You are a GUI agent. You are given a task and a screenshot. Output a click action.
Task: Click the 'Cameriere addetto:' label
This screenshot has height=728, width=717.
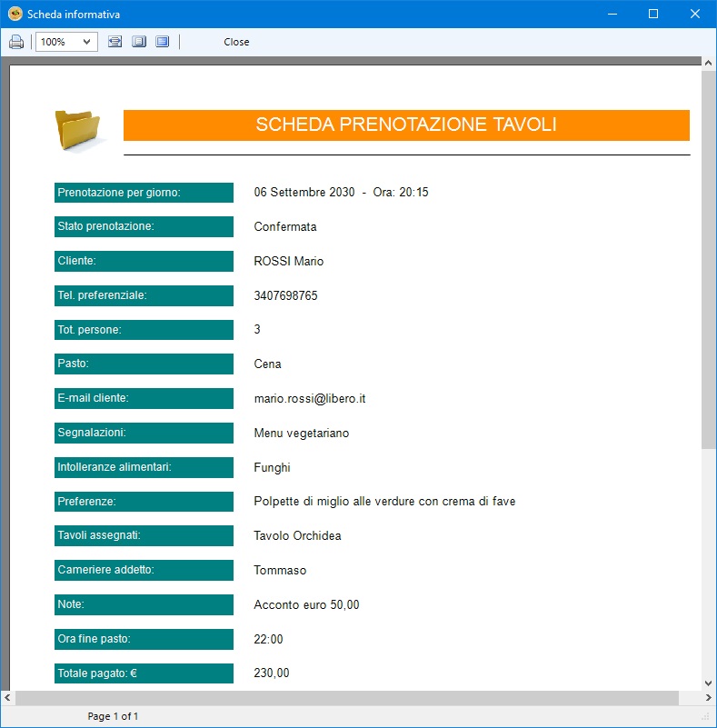[x=144, y=570]
